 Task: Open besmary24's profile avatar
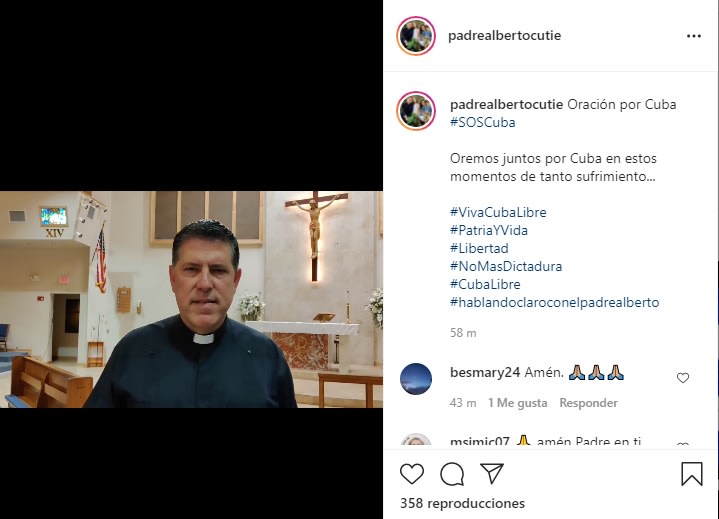[x=416, y=379]
